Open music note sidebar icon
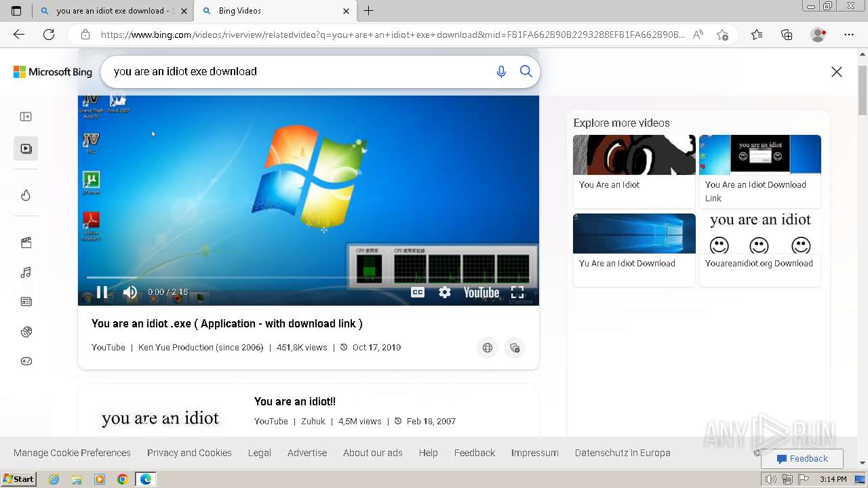This screenshot has width=868, height=488. 26,272
